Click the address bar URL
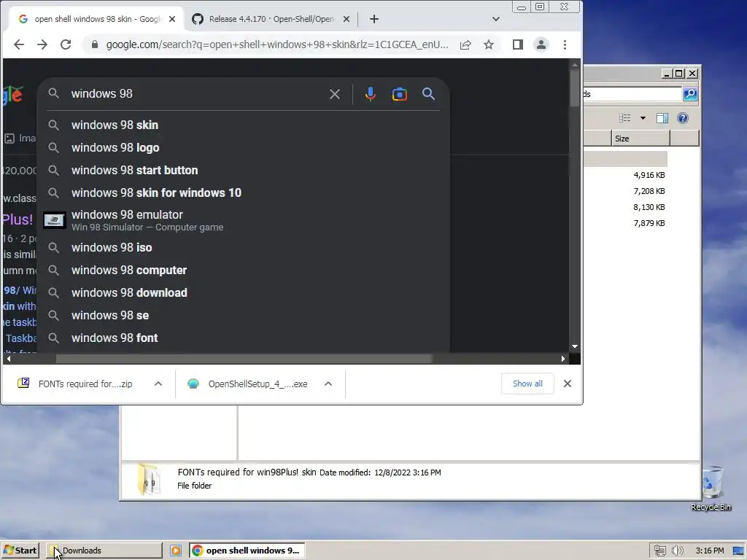This screenshot has width=747, height=560. (x=276, y=44)
